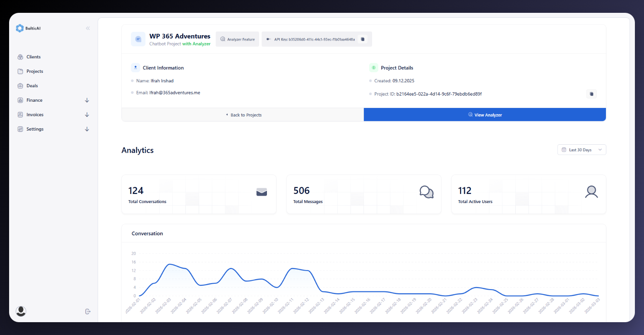
Task: Open Clients in the sidebar
Action: coord(34,57)
